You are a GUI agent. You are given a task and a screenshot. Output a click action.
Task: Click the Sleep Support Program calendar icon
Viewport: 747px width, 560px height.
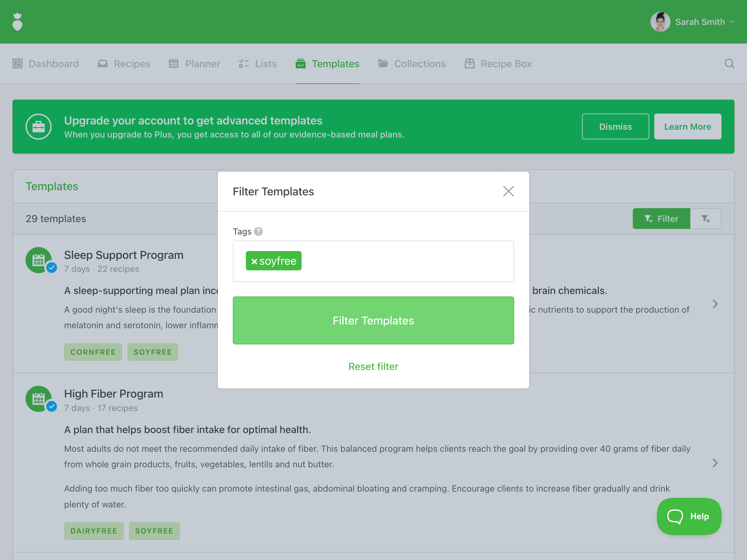(39, 260)
